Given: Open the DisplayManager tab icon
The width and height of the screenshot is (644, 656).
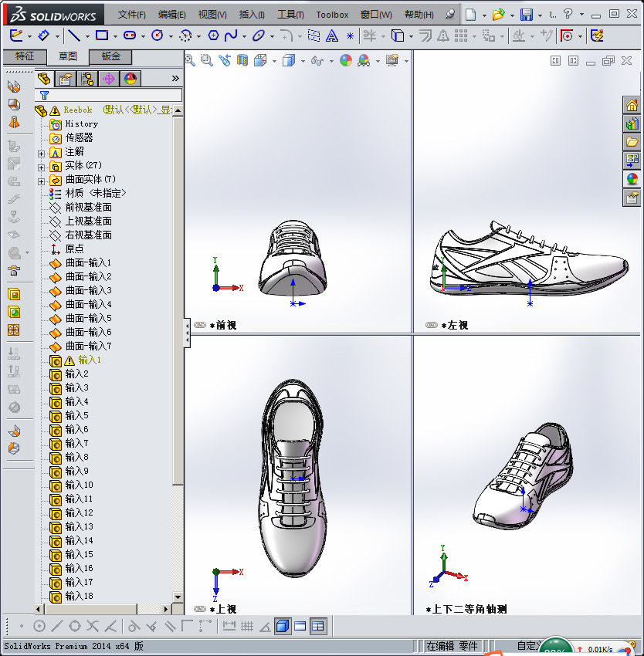Looking at the screenshot, I should [130, 79].
